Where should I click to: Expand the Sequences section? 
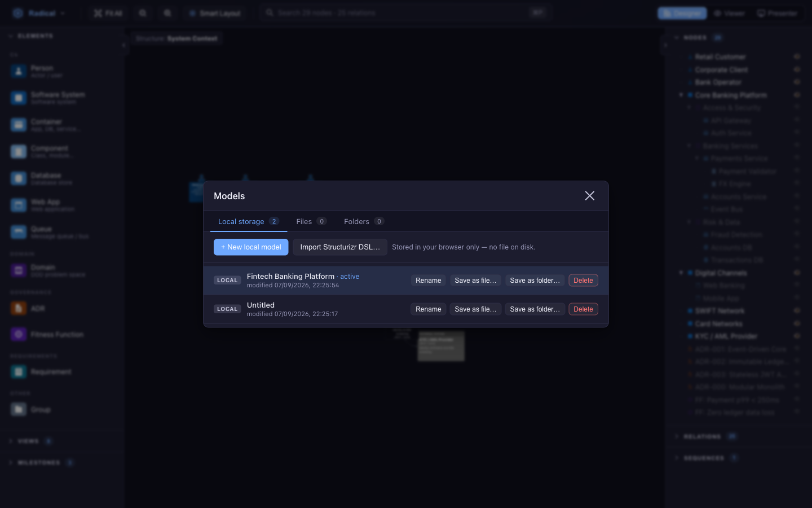pyautogui.click(x=706, y=458)
